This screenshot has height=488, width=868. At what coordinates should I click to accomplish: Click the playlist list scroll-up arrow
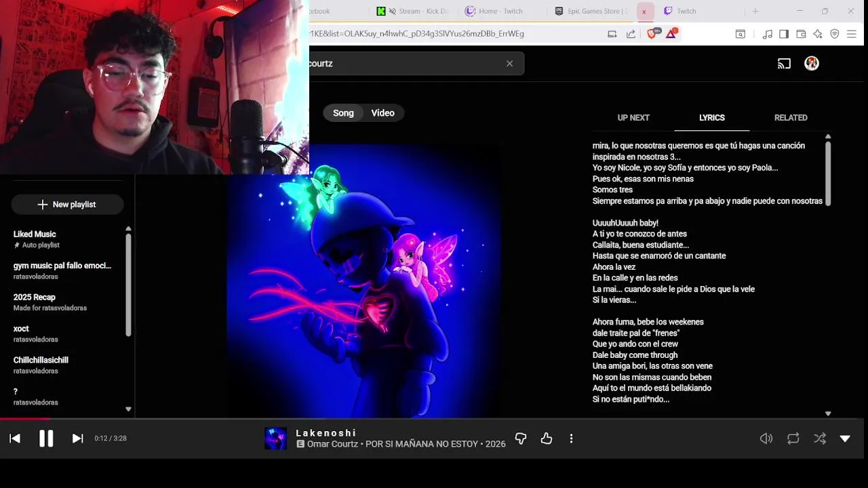coord(128,229)
